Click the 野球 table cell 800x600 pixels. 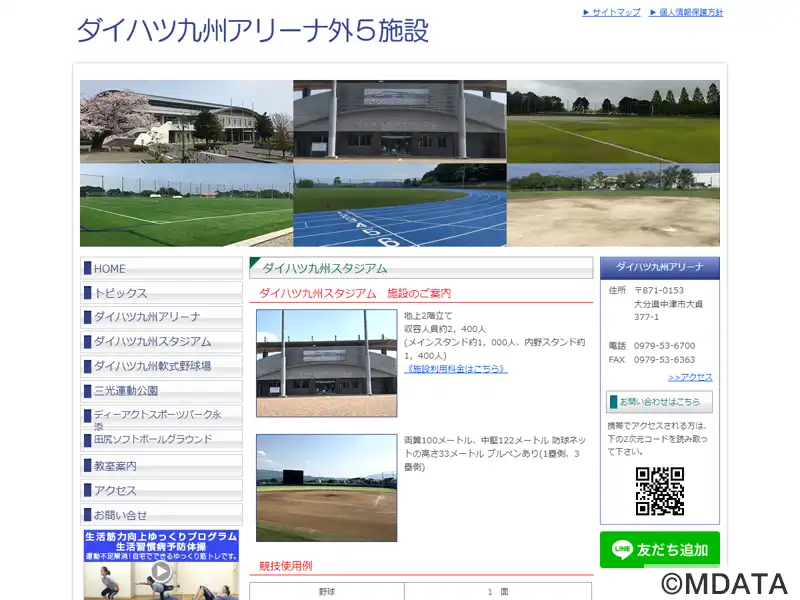[x=327, y=591]
